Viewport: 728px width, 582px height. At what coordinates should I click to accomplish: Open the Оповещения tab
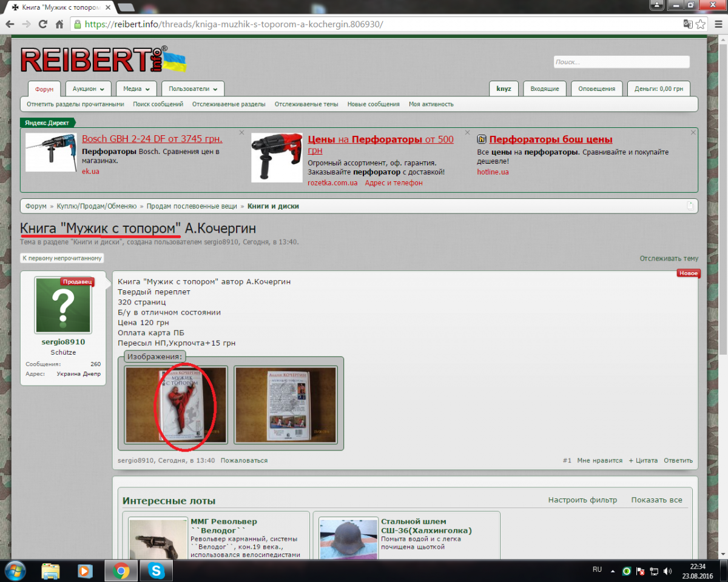pos(596,89)
